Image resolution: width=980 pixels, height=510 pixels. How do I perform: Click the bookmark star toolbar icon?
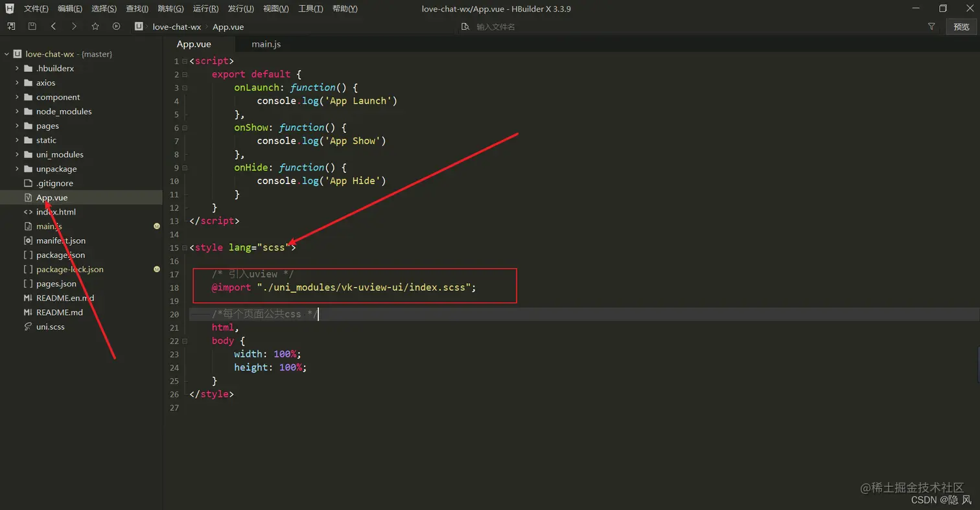(95, 27)
